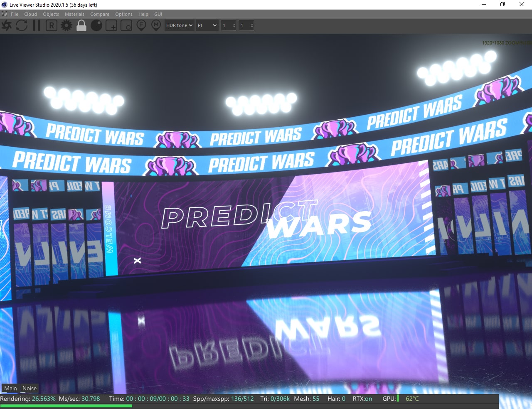Open the Objects menu
Viewport: 532px width, 409px height.
51,14
